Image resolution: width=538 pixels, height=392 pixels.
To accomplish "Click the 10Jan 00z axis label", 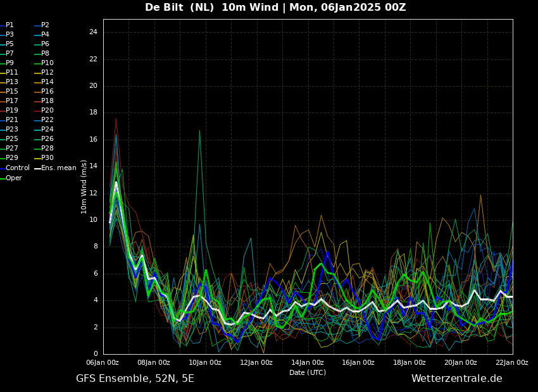I will pos(205,362).
